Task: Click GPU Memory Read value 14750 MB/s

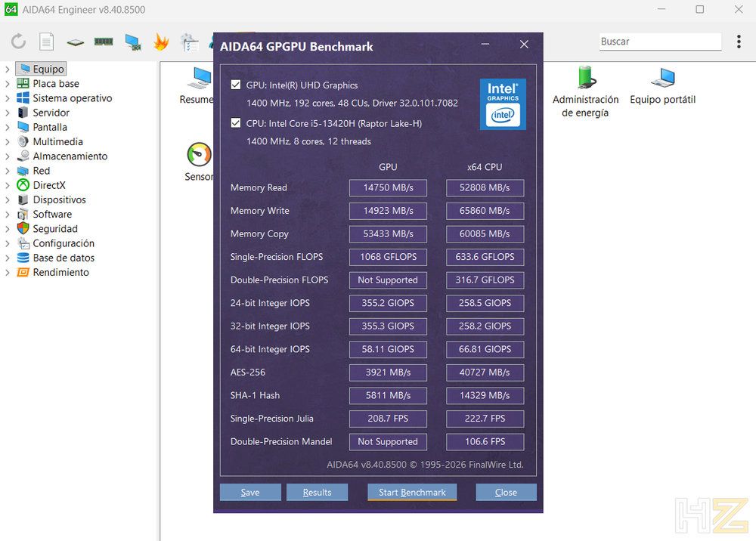Action: click(x=388, y=187)
